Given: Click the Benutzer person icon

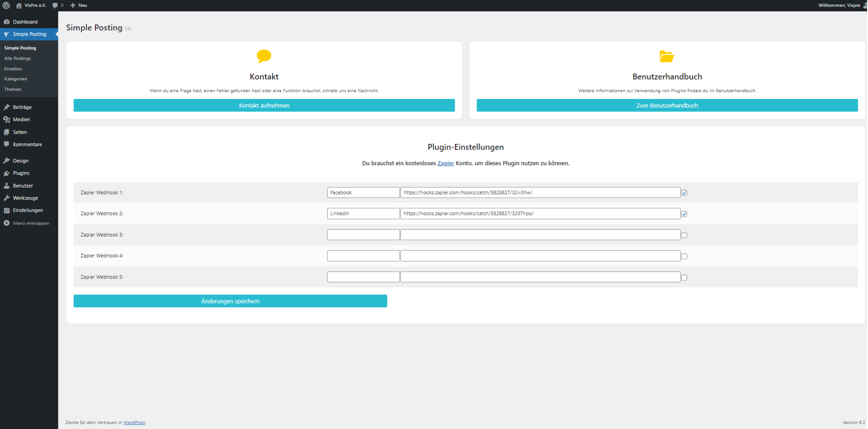Looking at the screenshot, I should click(7, 186).
